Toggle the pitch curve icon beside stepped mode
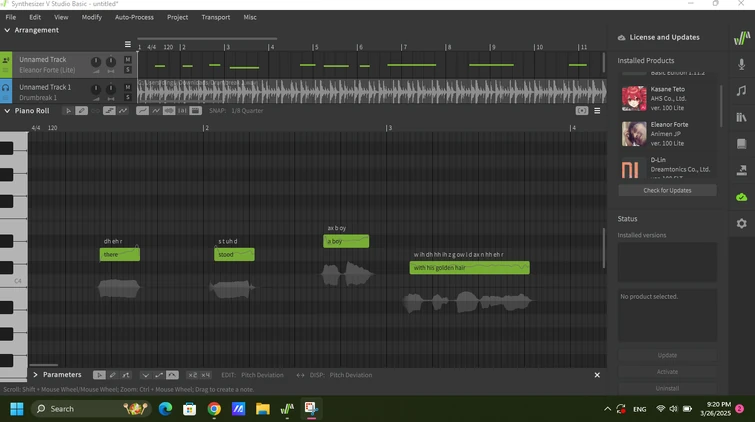Screen dimensions: 755x422 [123, 111]
